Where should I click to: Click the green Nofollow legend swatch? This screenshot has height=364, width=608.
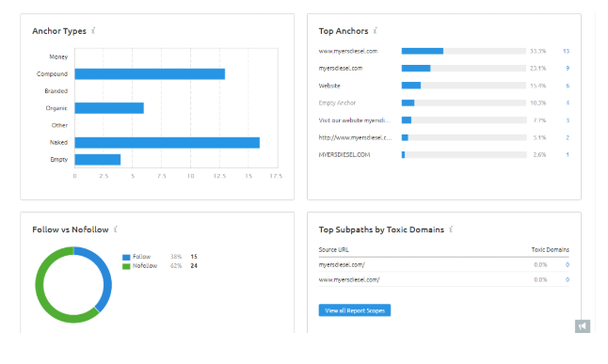click(126, 266)
